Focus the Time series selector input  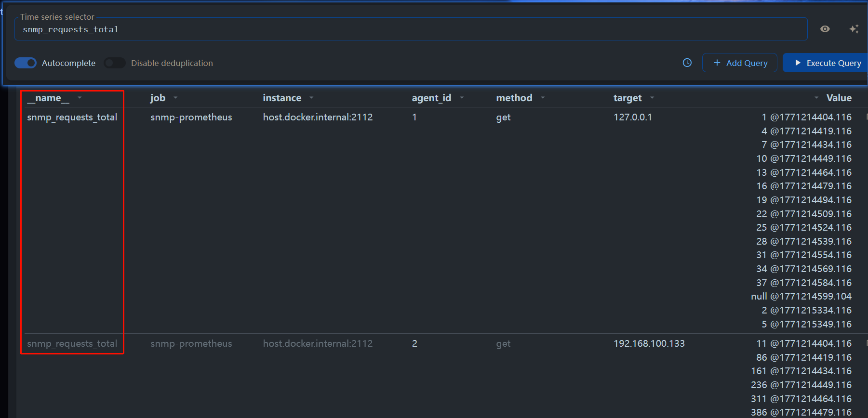[x=410, y=29]
